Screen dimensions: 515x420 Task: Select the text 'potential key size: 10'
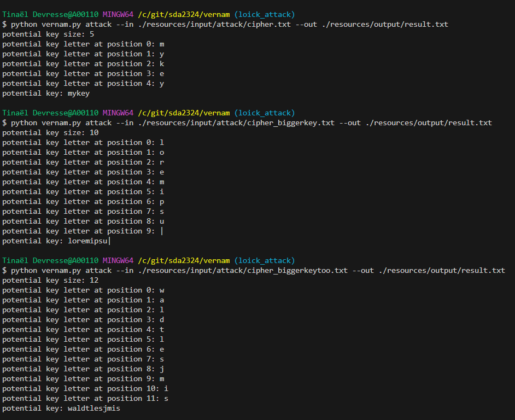pos(50,133)
